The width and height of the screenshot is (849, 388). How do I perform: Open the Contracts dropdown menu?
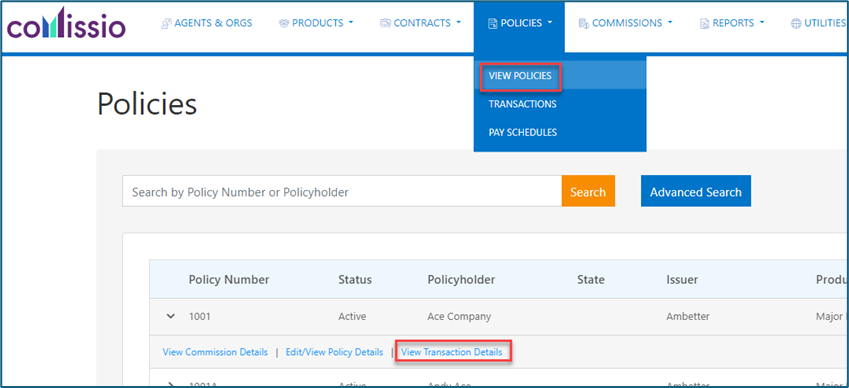(x=420, y=23)
